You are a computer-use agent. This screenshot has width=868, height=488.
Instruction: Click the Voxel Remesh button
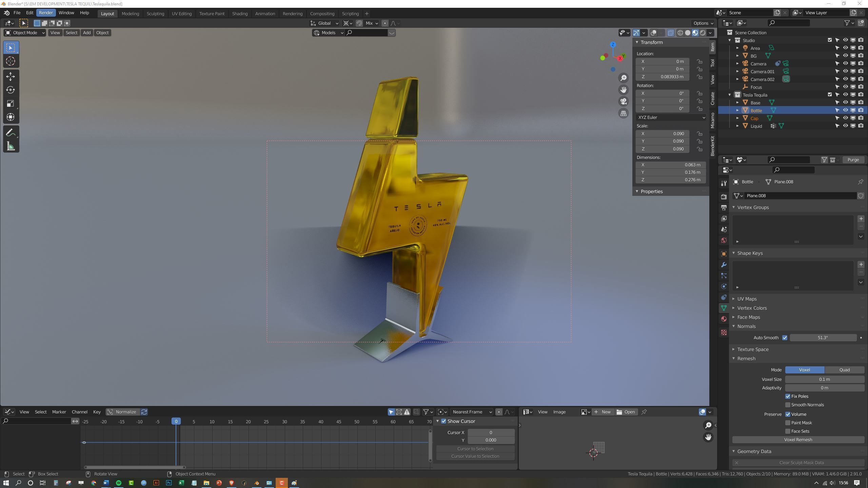(x=798, y=440)
